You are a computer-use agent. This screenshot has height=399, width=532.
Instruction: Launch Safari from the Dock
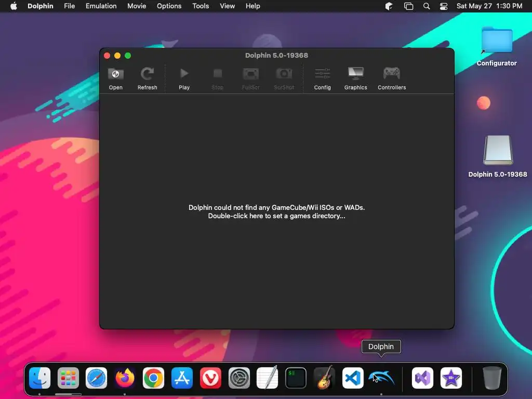[96, 378]
